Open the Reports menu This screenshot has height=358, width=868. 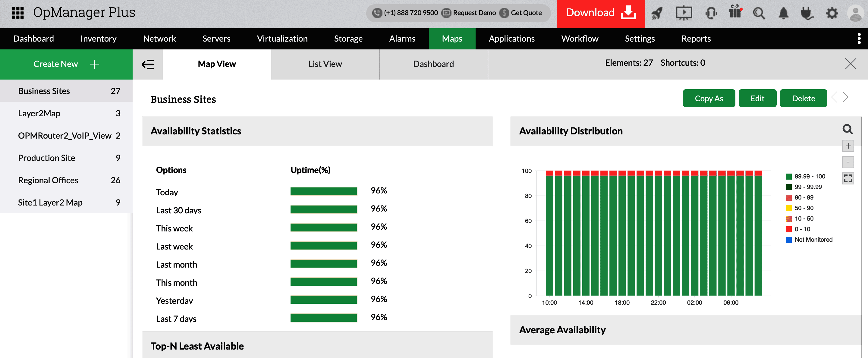tap(696, 39)
